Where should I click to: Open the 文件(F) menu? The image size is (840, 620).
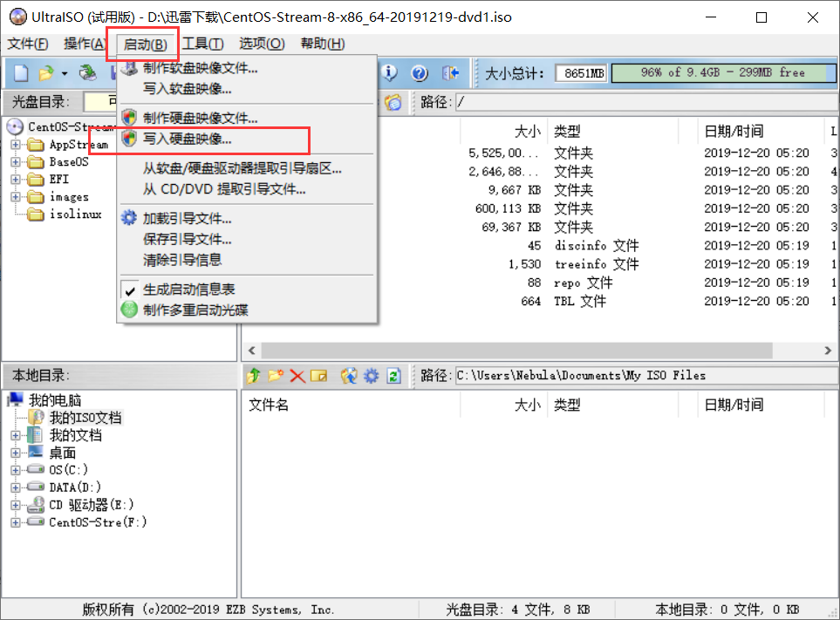click(x=27, y=44)
